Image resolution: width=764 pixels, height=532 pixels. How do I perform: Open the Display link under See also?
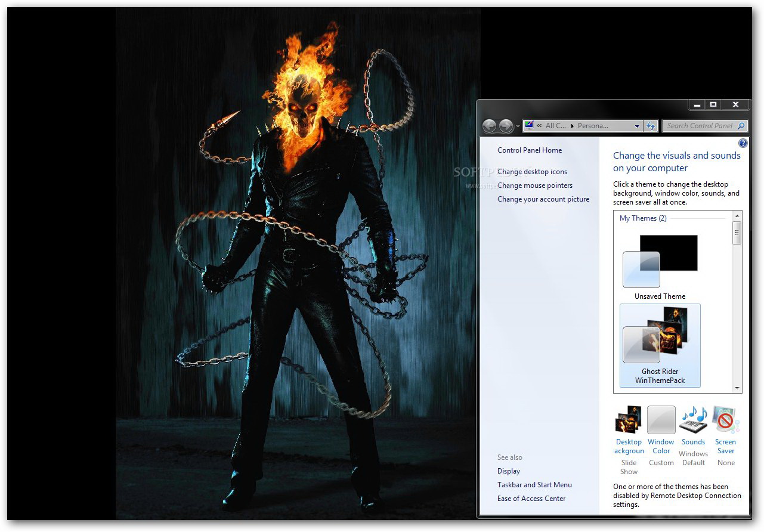coord(509,471)
